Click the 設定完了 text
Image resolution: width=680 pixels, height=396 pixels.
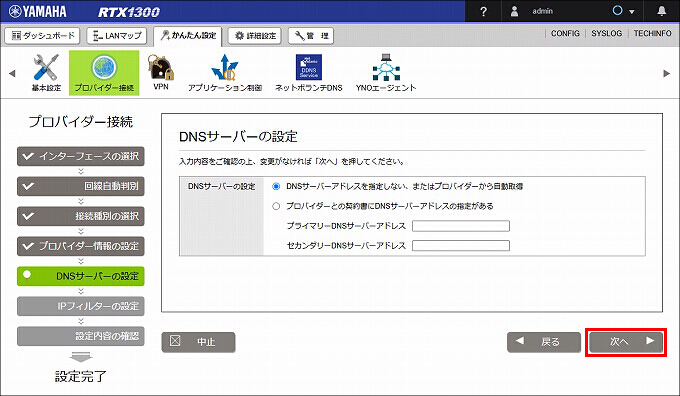(81, 376)
